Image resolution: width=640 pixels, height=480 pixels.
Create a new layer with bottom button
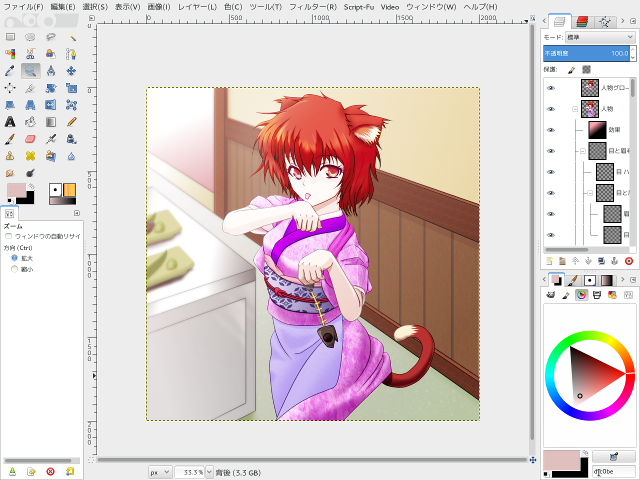[x=549, y=261]
